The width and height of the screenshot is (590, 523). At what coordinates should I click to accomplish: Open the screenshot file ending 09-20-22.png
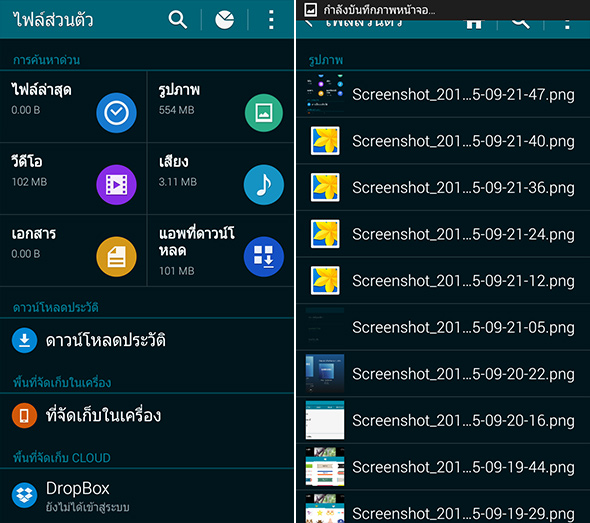click(443, 374)
